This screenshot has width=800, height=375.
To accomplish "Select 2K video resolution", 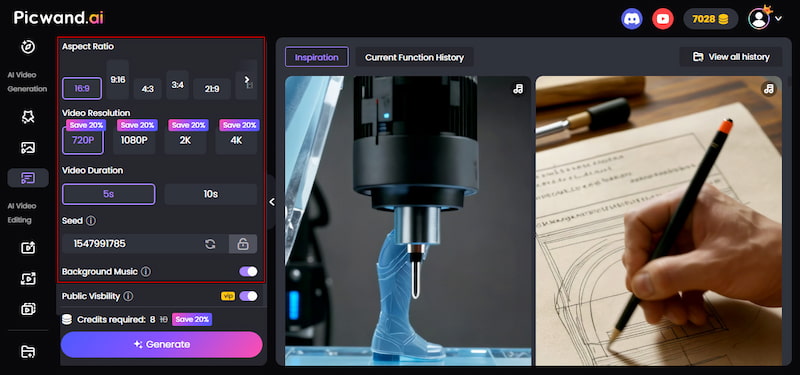I will tap(185, 140).
